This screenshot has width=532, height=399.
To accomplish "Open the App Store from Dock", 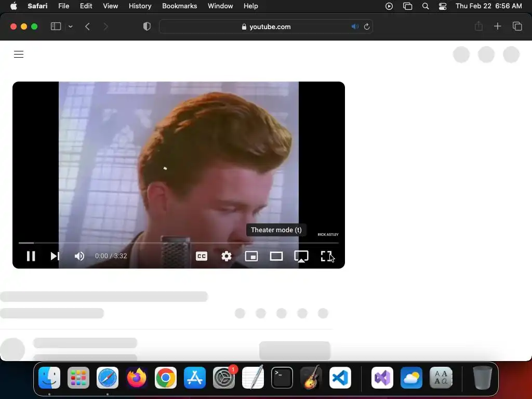I will 195,378.
